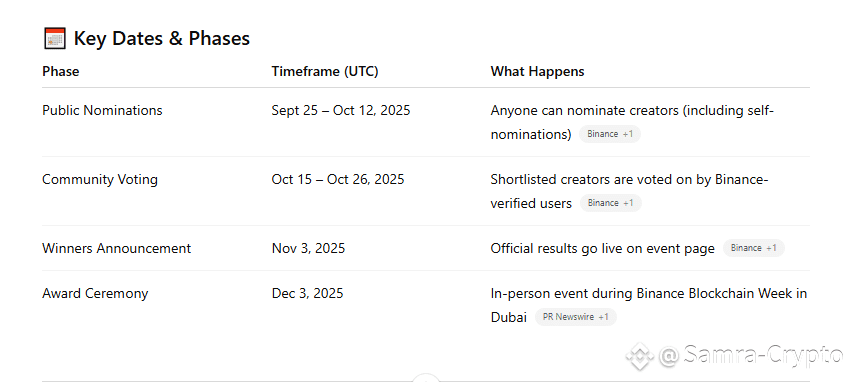Click the Phase column header

point(61,71)
